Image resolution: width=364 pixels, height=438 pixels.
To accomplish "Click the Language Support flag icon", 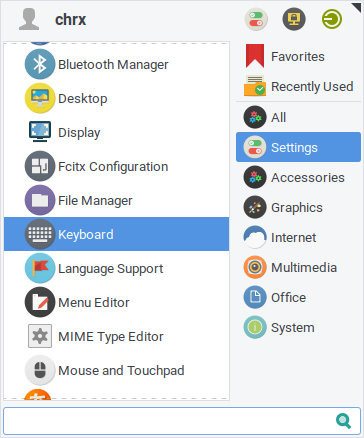I will coord(40,268).
